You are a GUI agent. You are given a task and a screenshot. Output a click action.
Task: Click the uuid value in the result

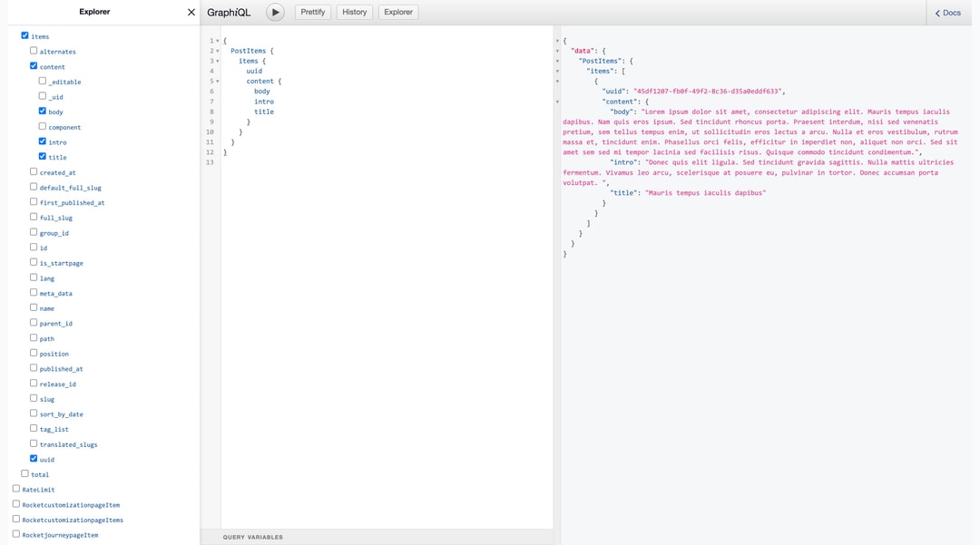tap(709, 92)
